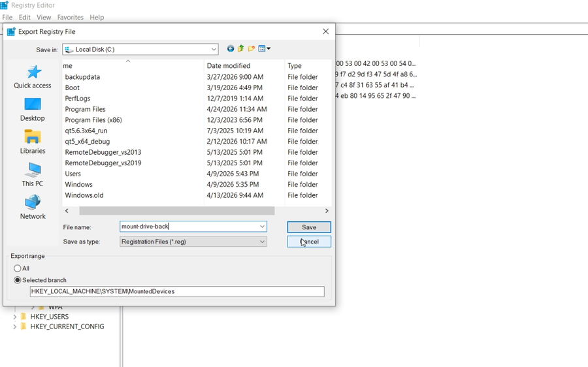Close the Export Registry File dialog

(x=326, y=31)
